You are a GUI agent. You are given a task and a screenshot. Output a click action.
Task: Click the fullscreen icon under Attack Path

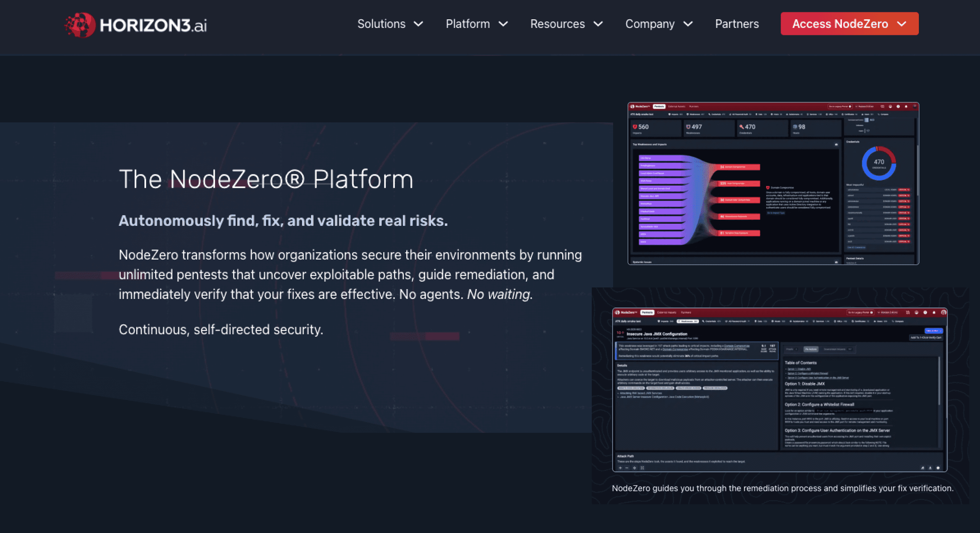(x=642, y=468)
